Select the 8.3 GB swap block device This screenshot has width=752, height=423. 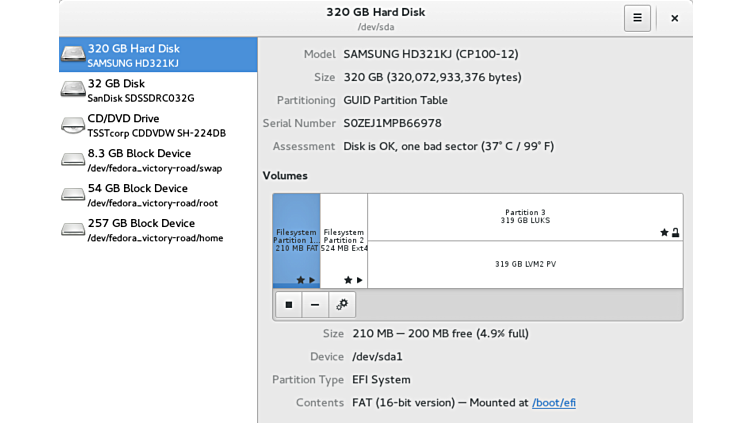pyautogui.click(x=158, y=160)
